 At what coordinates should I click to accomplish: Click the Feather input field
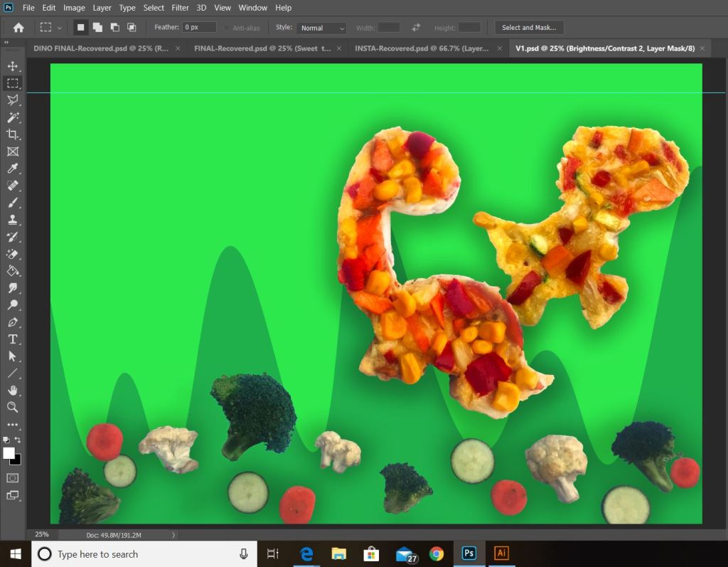(x=200, y=28)
